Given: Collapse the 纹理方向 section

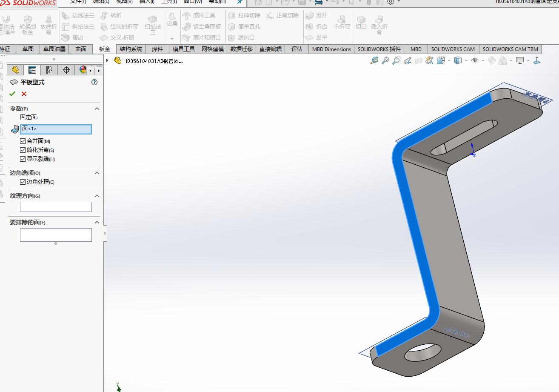Looking at the screenshot, I should tap(97, 196).
